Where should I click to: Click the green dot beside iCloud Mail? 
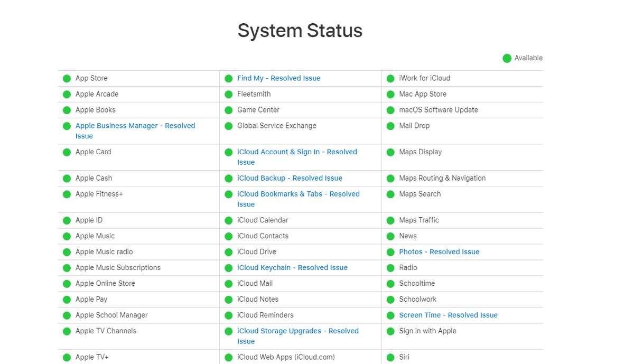[228, 283]
